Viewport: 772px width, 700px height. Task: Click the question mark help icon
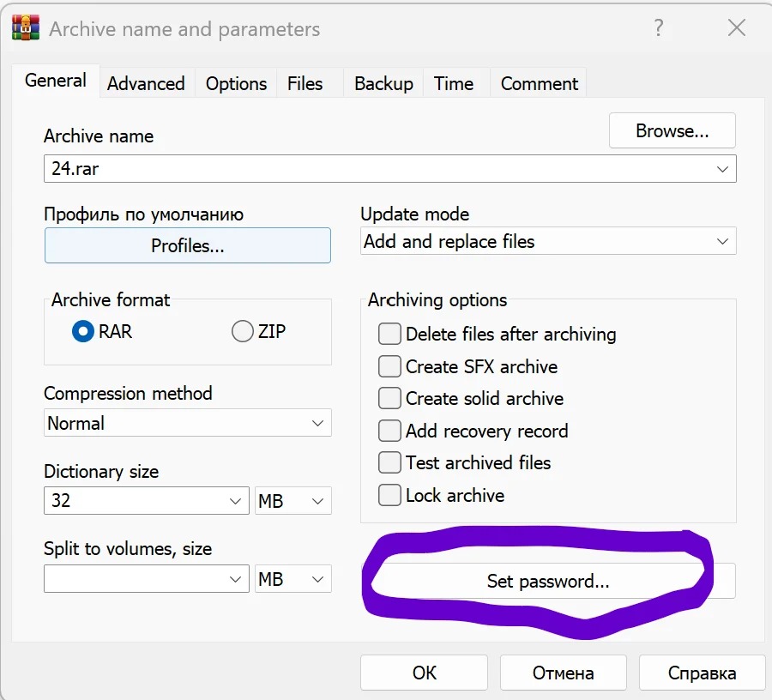coord(659,28)
